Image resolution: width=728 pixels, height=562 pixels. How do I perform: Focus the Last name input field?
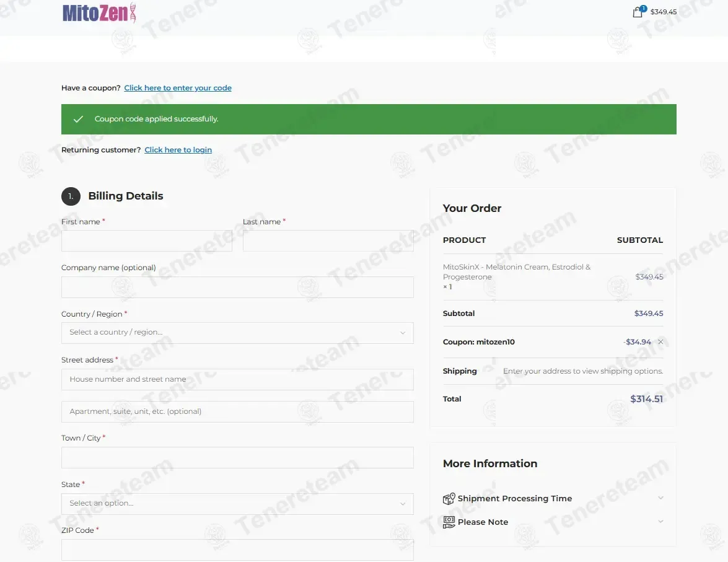tap(328, 240)
